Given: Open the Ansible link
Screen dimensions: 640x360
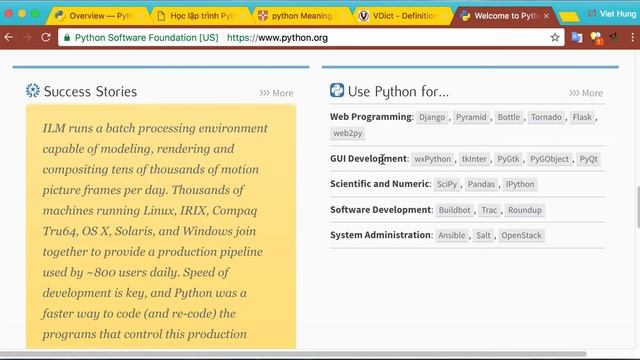Looking at the screenshot, I should pos(451,235).
